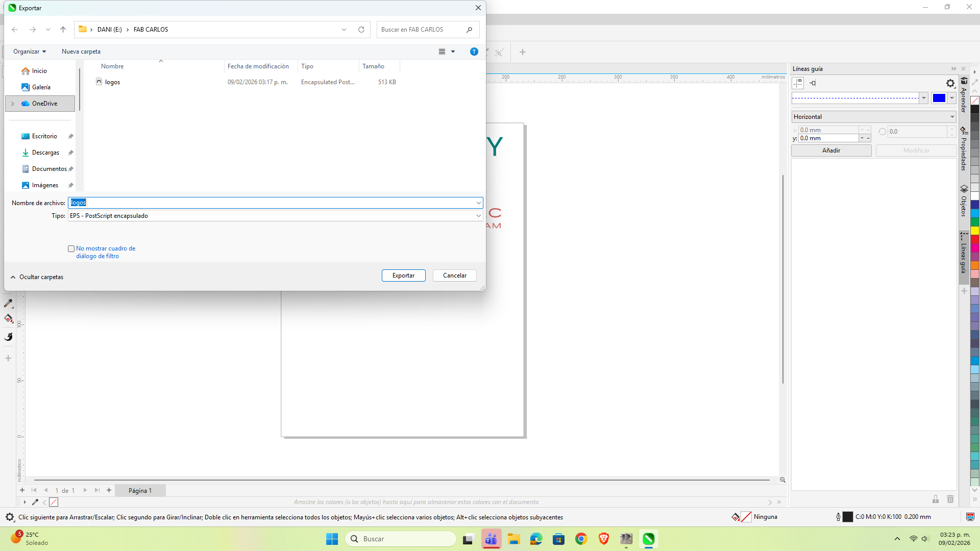Open the Organizar menu

(x=30, y=52)
